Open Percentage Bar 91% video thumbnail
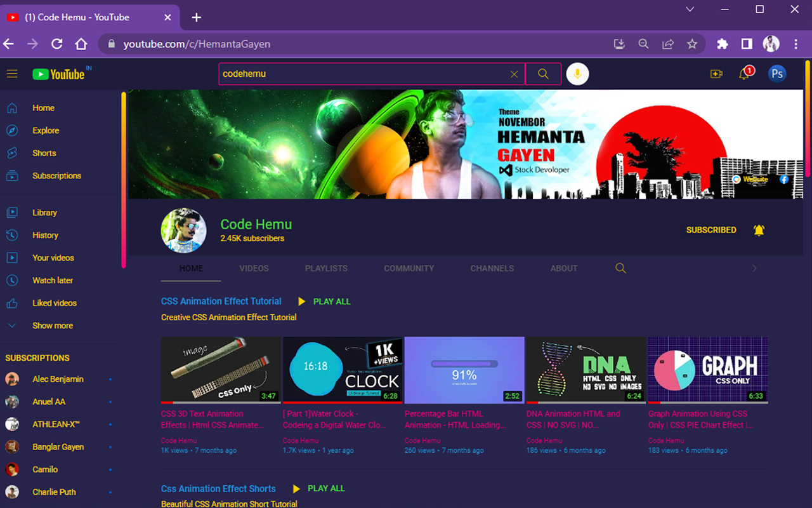Screen dimensions: 812x508 click(464, 370)
